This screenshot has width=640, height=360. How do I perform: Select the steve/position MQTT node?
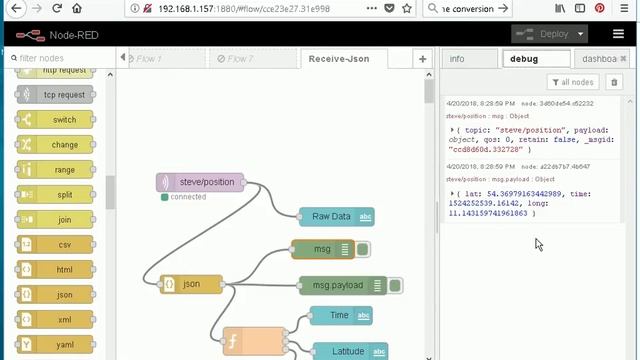(200, 182)
